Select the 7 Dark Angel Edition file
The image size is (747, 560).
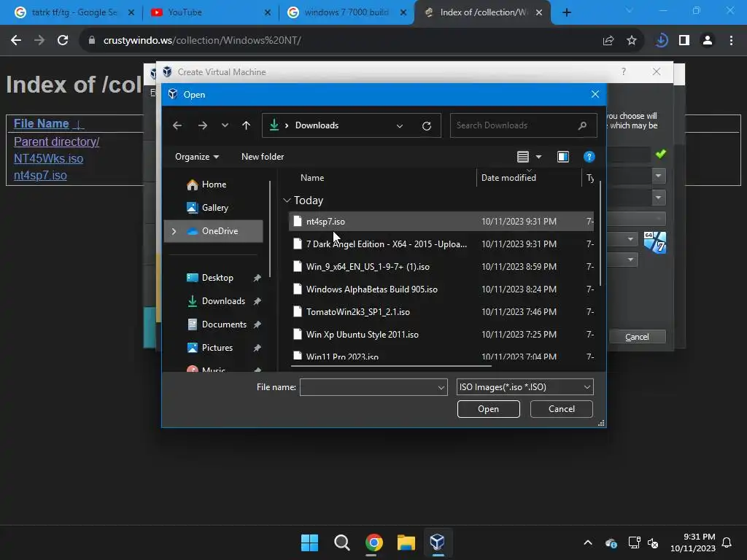pos(441,244)
